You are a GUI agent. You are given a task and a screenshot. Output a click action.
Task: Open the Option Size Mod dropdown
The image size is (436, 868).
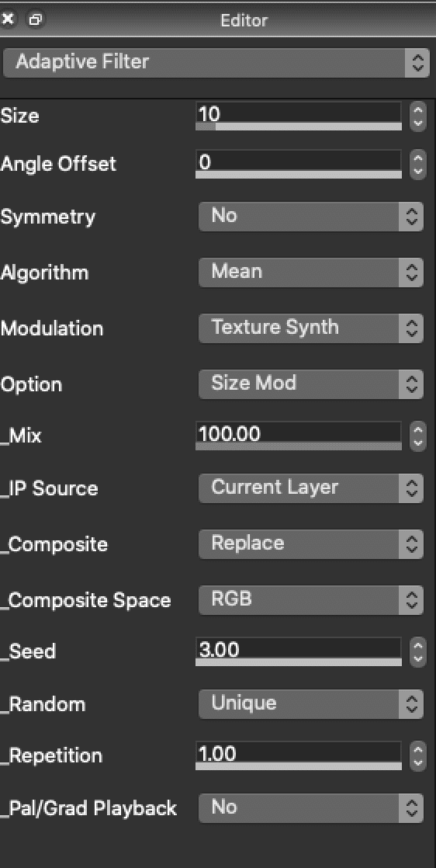(x=310, y=384)
